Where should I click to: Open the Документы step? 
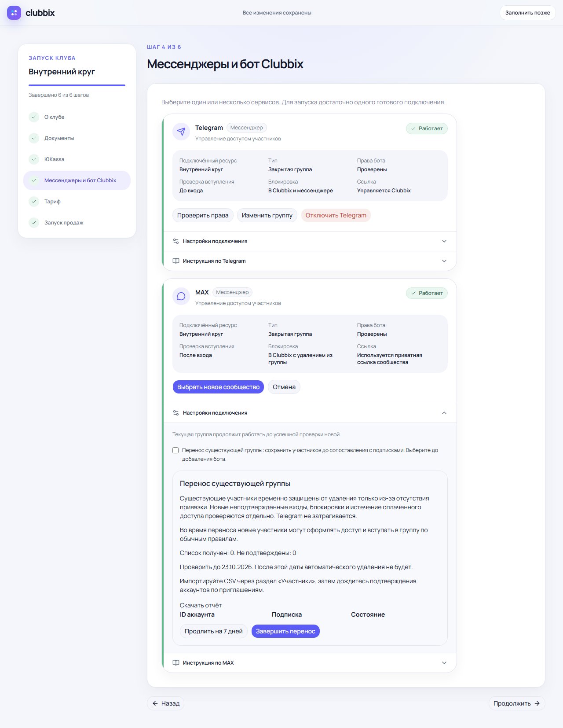[77, 138]
